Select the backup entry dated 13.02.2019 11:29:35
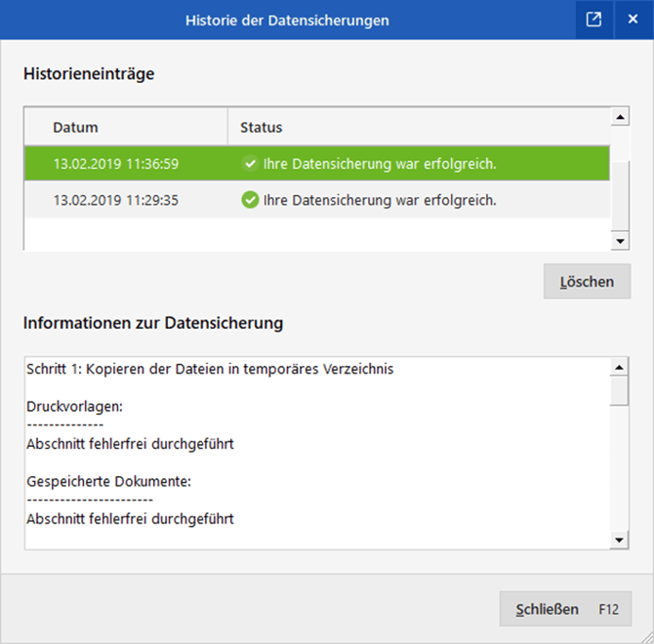654x644 pixels. pos(115,200)
